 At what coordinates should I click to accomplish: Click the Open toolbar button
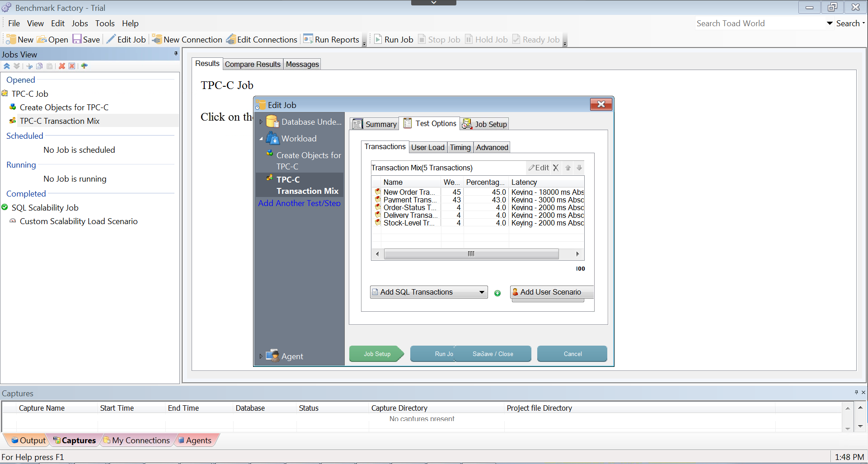point(52,40)
